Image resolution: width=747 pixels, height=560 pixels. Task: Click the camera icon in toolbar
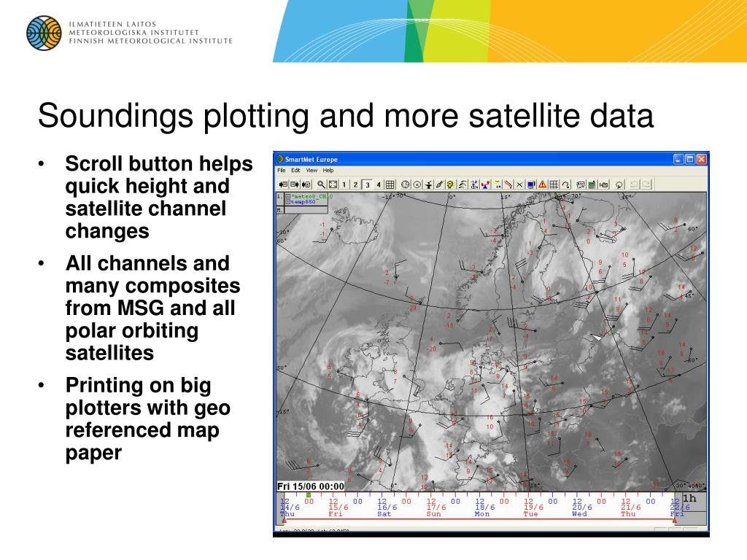click(603, 184)
